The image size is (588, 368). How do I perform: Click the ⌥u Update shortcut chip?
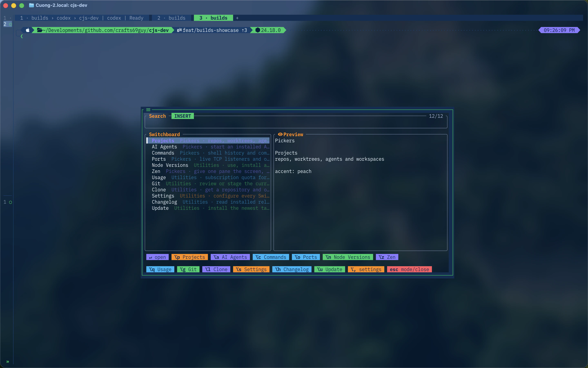(330, 269)
